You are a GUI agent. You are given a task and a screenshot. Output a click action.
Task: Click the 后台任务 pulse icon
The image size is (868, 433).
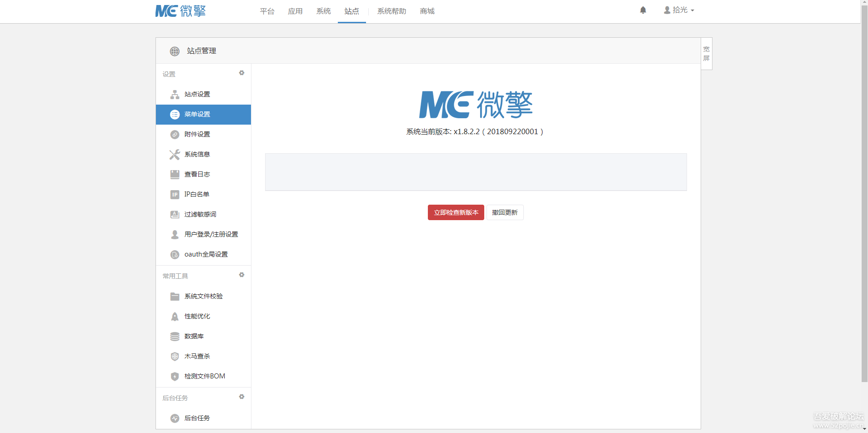pyautogui.click(x=175, y=418)
